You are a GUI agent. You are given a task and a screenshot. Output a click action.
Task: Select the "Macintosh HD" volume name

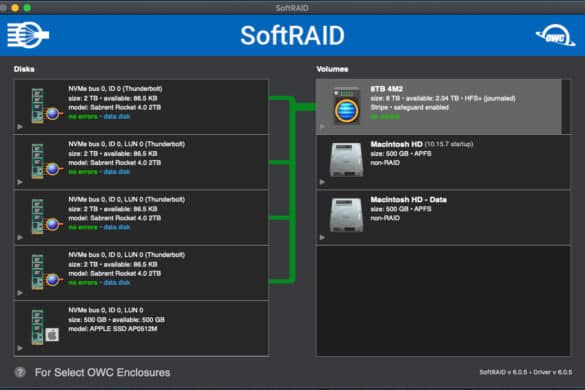pyautogui.click(x=396, y=144)
